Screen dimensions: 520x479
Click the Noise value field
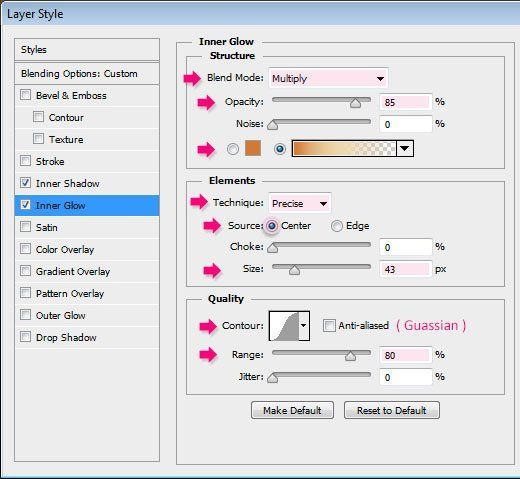click(406, 124)
